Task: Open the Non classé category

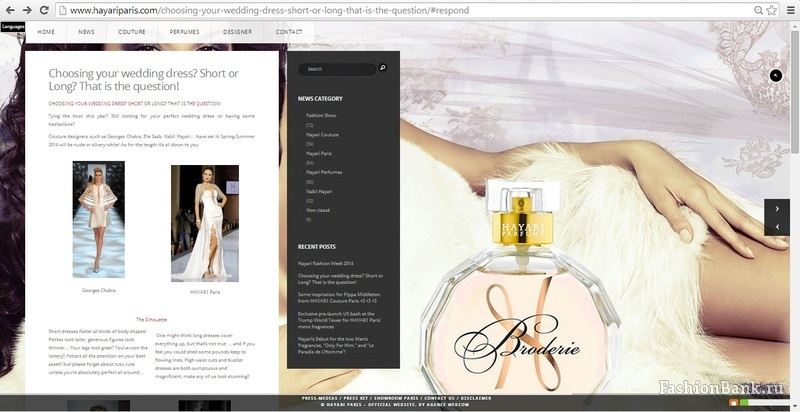Action: pyautogui.click(x=318, y=210)
